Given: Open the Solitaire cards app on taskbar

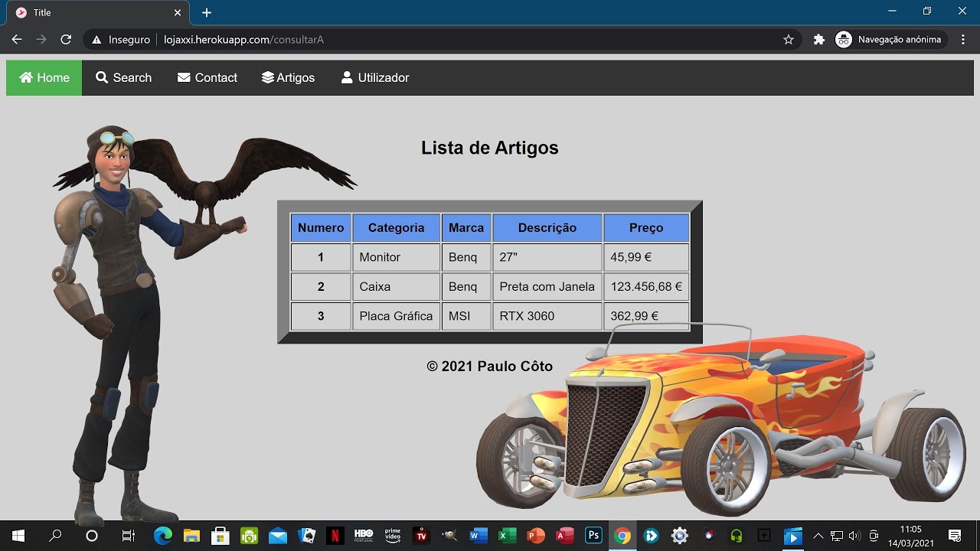Looking at the screenshot, I should coord(306,536).
